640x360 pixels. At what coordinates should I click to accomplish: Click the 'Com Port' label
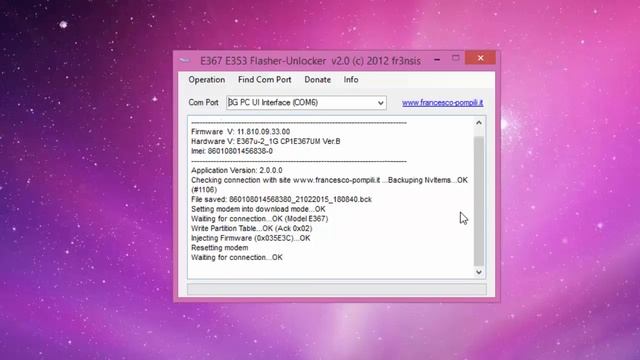pyautogui.click(x=203, y=102)
